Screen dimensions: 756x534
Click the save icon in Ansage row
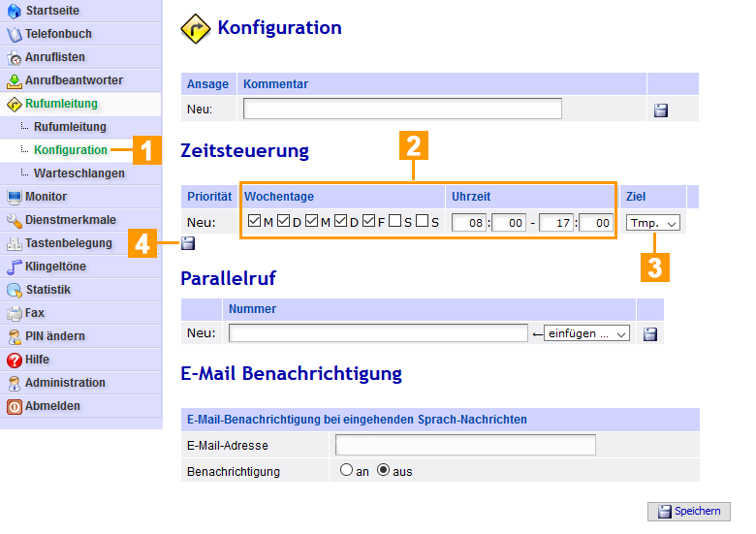[661, 110]
